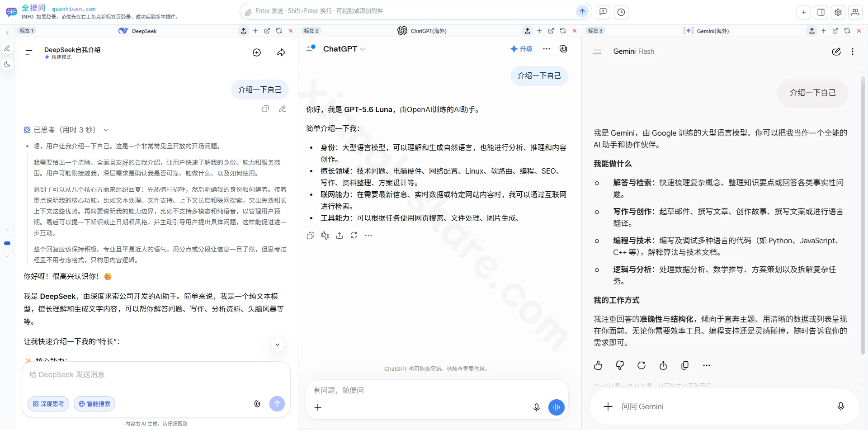Open more actions under the Gemini response
The image size is (868, 430).
coord(707,365)
